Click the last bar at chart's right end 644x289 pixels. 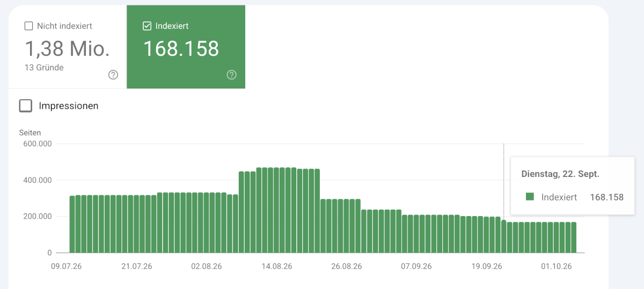tap(574, 238)
